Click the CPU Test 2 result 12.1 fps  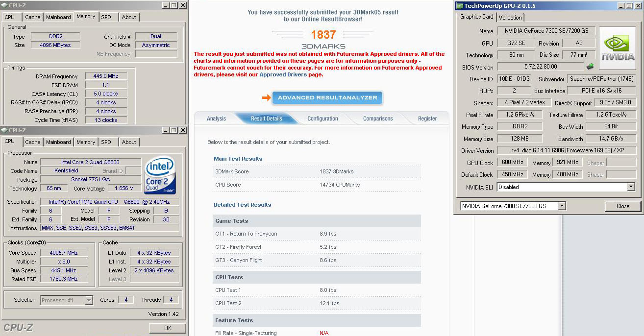(x=329, y=303)
